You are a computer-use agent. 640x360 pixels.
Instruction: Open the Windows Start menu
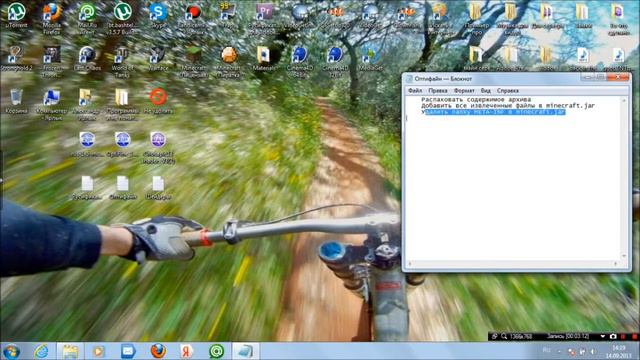(11, 351)
